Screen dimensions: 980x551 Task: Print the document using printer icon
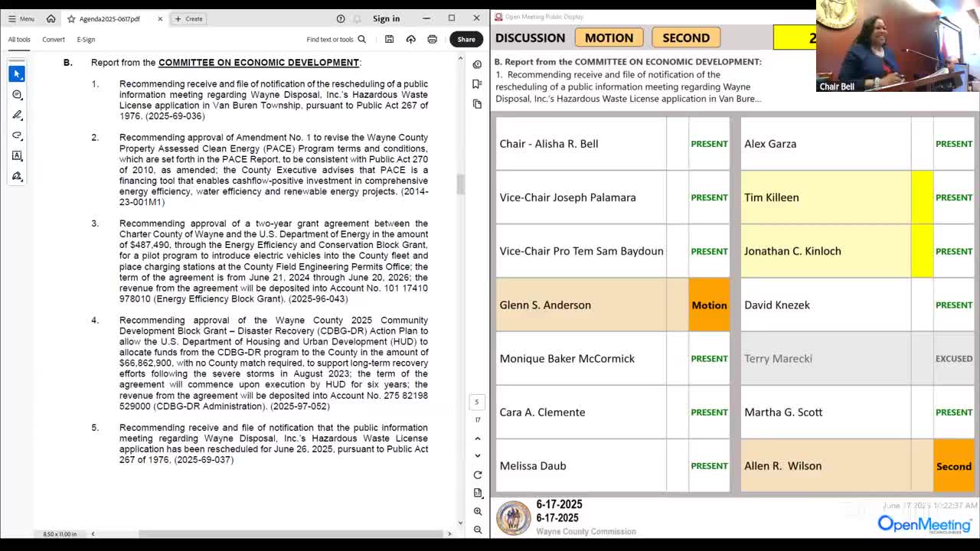tap(432, 39)
